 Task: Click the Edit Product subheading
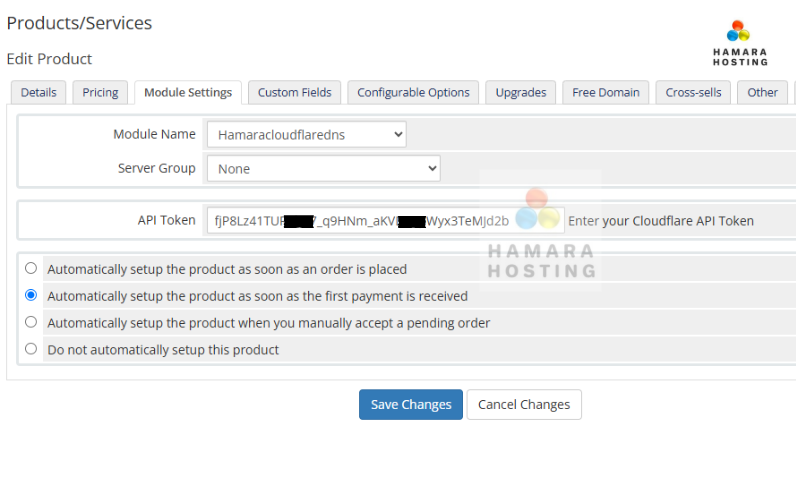(x=49, y=59)
